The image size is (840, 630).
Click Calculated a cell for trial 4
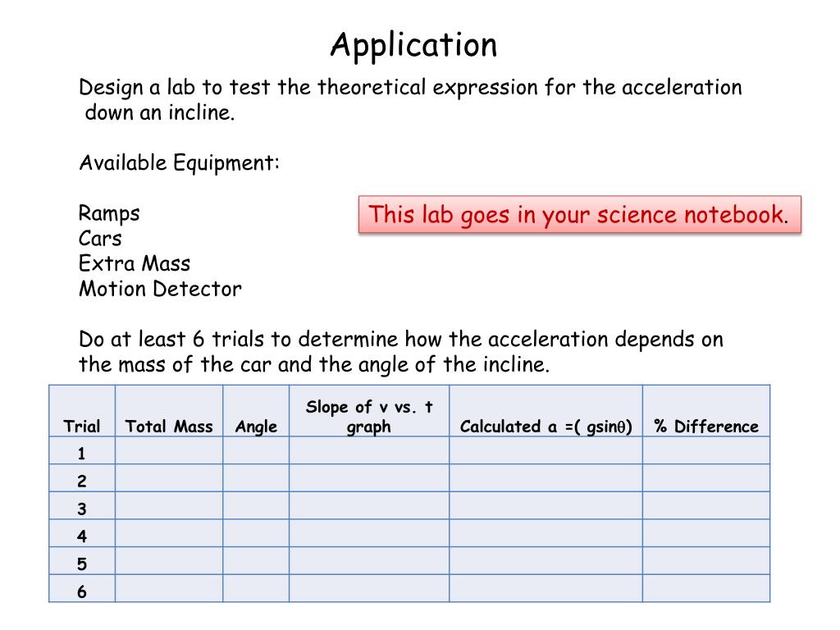pos(546,533)
